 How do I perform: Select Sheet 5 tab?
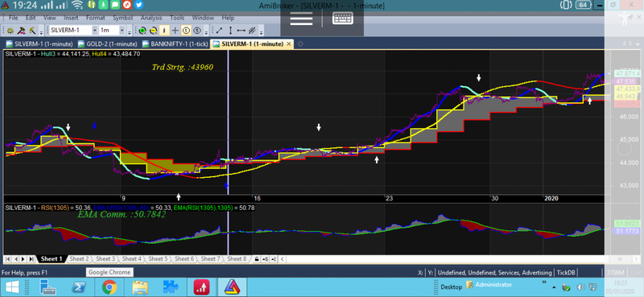coord(158,259)
